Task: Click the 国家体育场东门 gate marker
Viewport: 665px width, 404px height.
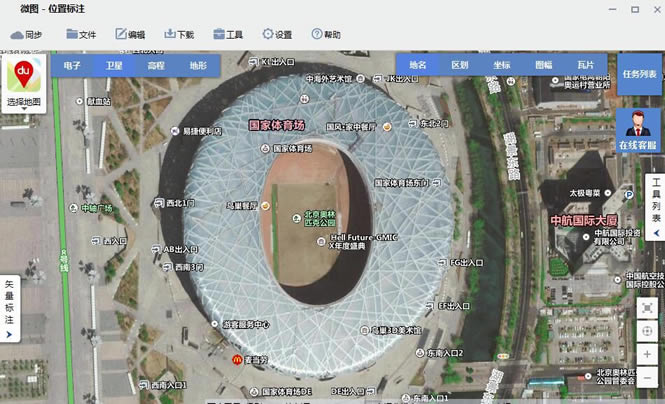Action: [437, 183]
